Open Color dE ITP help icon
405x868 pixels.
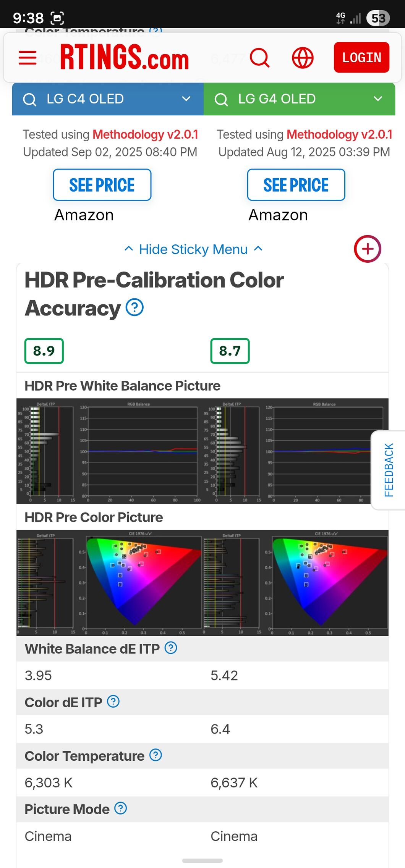pyautogui.click(x=113, y=702)
